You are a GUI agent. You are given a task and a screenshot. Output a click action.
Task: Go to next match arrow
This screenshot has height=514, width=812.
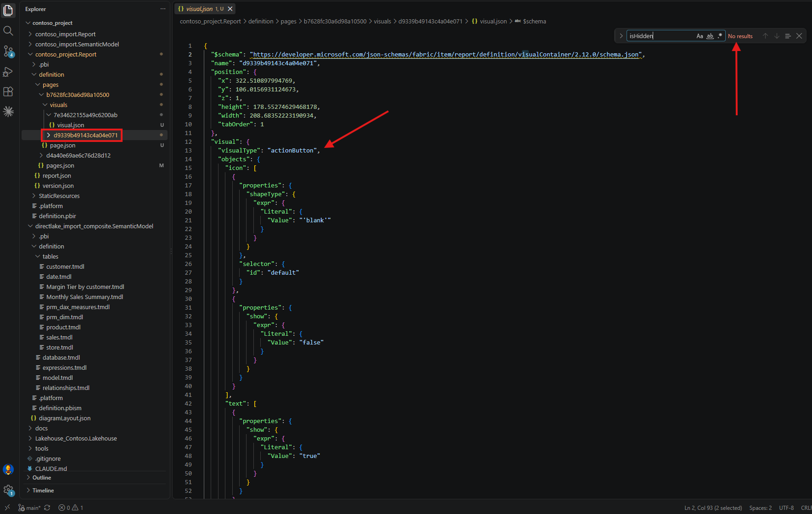click(x=777, y=36)
